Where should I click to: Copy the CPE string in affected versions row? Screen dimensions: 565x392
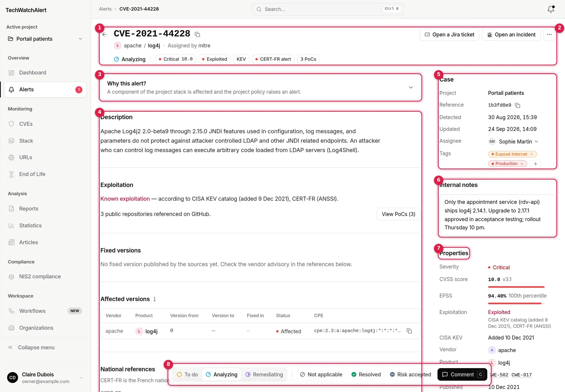coord(409,331)
